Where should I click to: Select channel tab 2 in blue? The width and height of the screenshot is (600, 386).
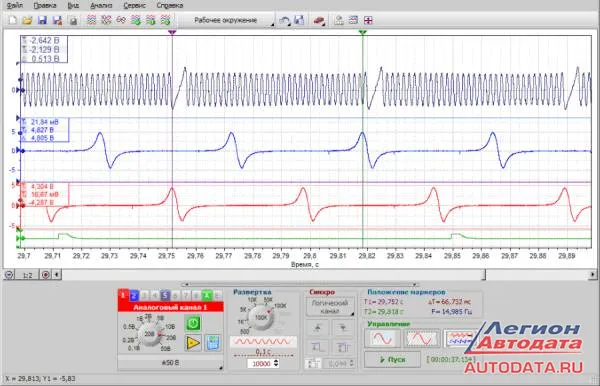click(x=134, y=296)
